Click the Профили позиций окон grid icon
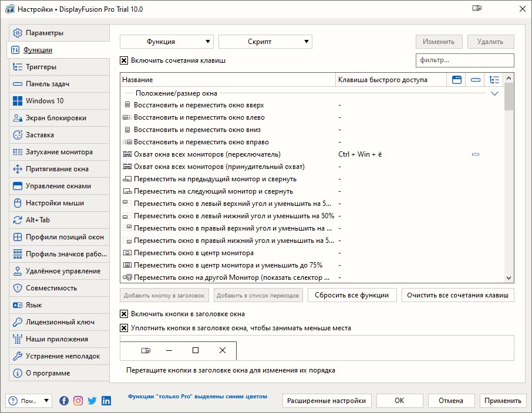 17,237
